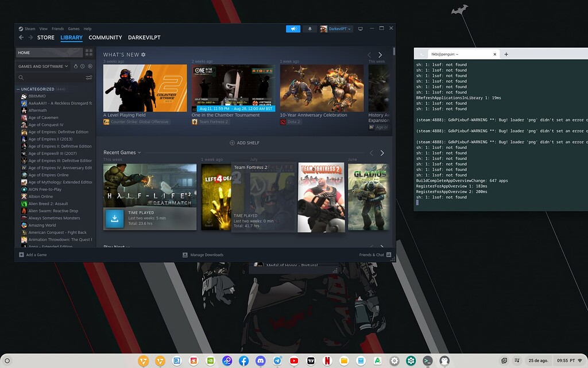This screenshot has height=368, width=588.
Task: Open new terminal tab with plus
Action: tap(506, 54)
